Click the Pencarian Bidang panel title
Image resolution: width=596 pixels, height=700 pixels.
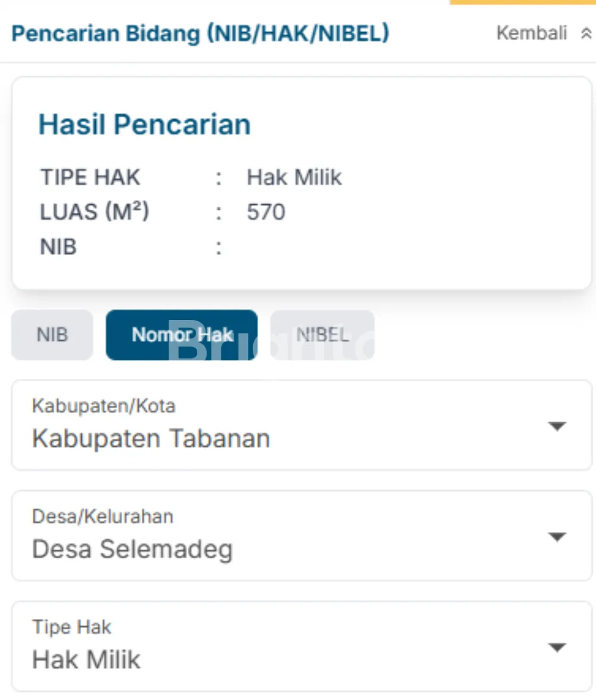point(200,33)
